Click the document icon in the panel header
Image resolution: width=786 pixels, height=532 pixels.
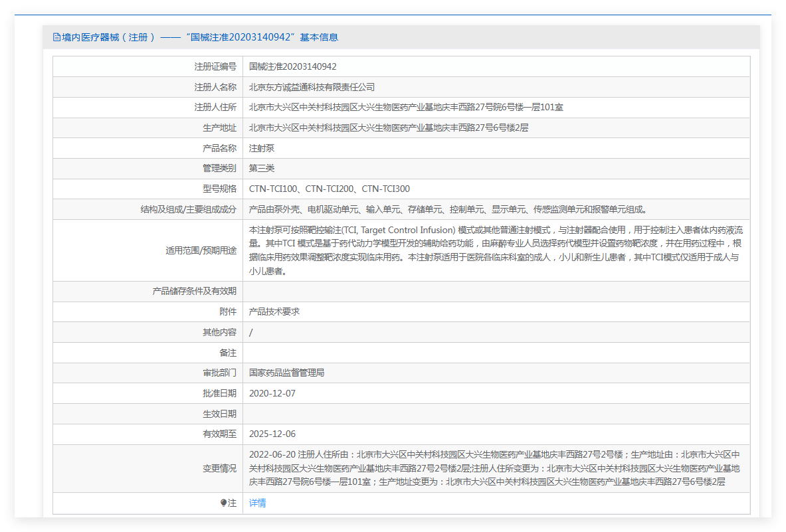point(56,37)
